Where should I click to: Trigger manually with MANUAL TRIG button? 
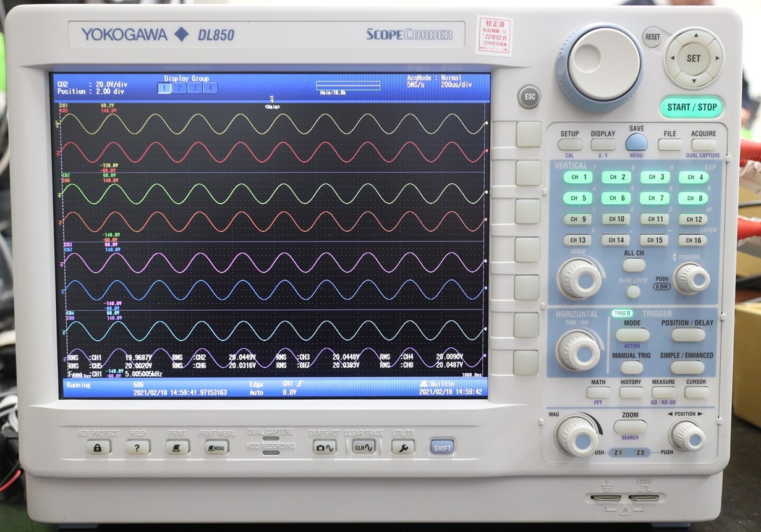[x=632, y=367]
